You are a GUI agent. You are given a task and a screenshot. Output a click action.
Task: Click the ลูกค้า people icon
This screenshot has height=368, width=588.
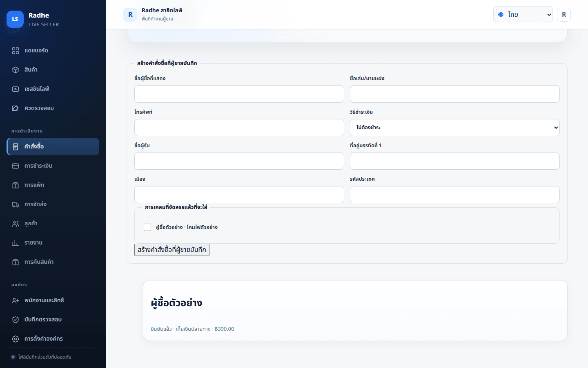pos(16,224)
